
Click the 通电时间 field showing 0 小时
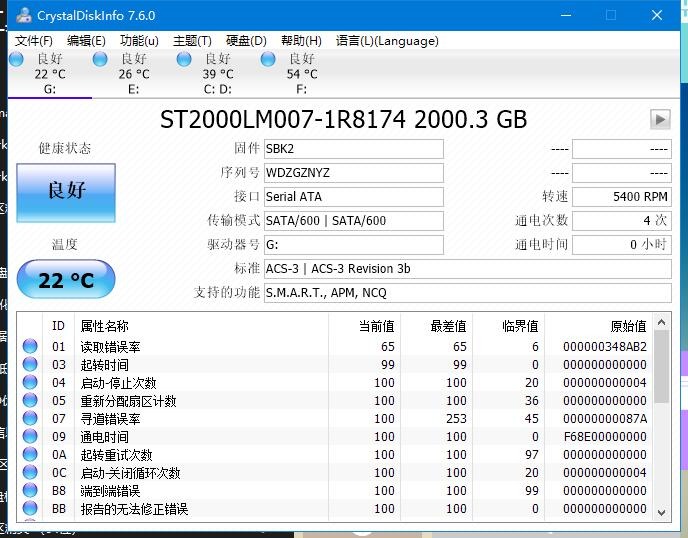[622, 245]
